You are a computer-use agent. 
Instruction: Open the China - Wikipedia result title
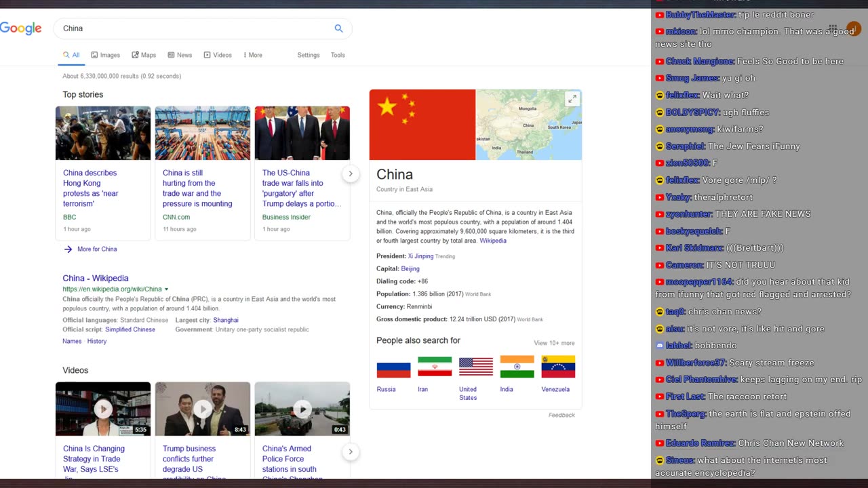96,278
